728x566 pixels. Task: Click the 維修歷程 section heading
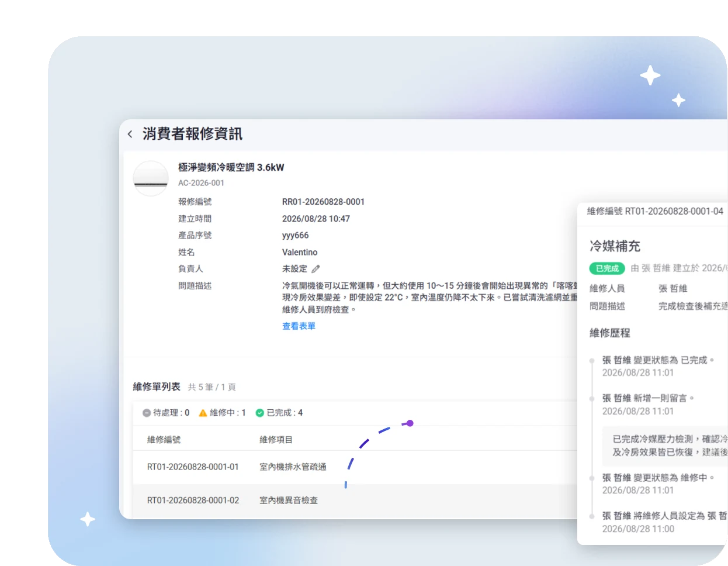tap(610, 333)
